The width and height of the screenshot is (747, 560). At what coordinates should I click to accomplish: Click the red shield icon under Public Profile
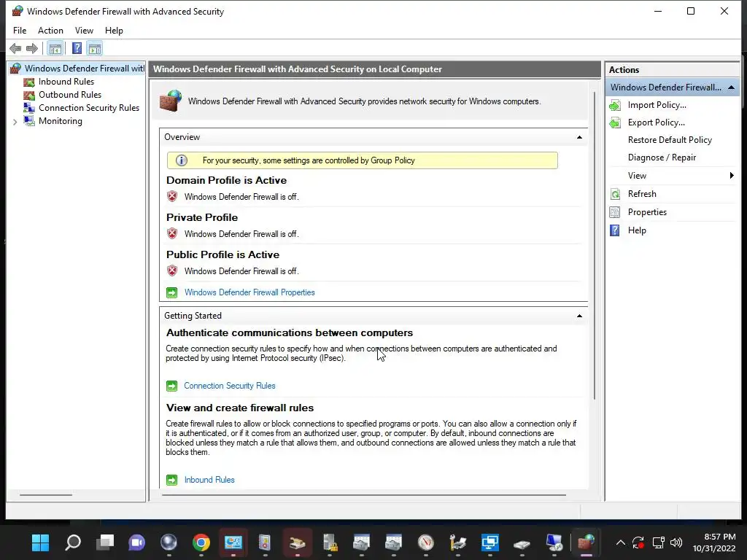172,271
